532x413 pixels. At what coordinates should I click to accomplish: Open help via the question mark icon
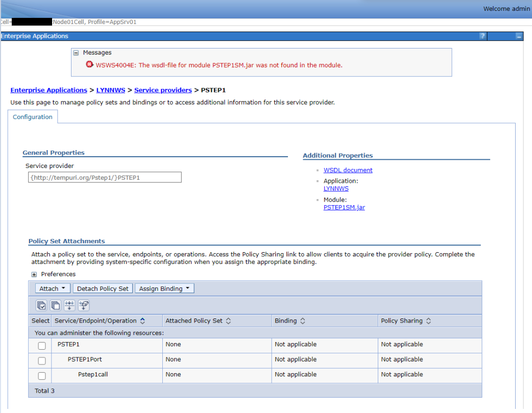(482, 36)
